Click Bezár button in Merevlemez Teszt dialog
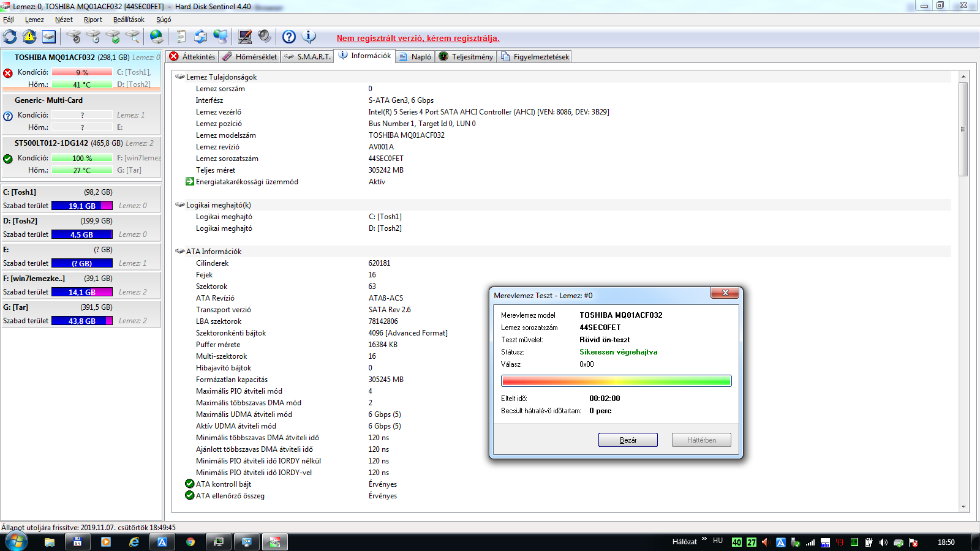Viewport: 980px width, 551px height. (x=628, y=440)
